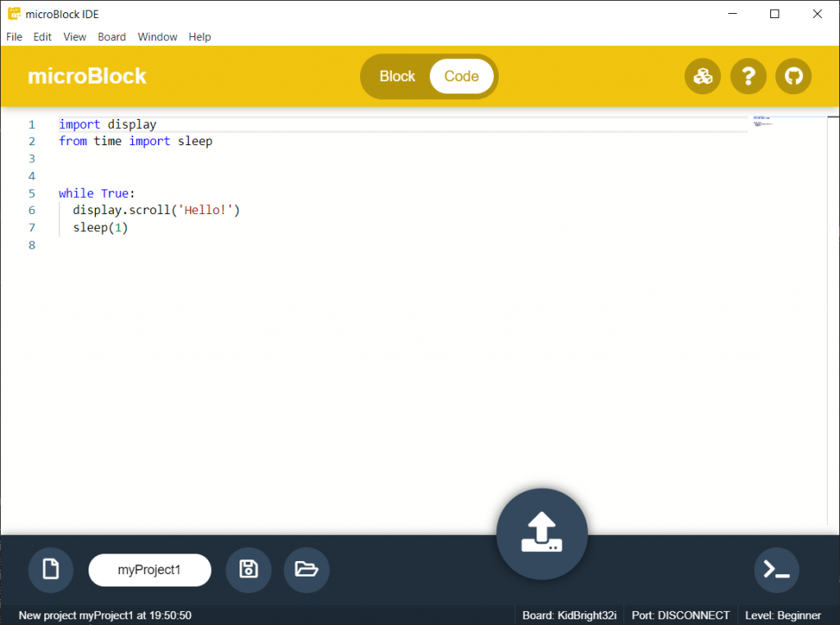Open the Help menu
The image size is (840, 625).
point(200,37)
